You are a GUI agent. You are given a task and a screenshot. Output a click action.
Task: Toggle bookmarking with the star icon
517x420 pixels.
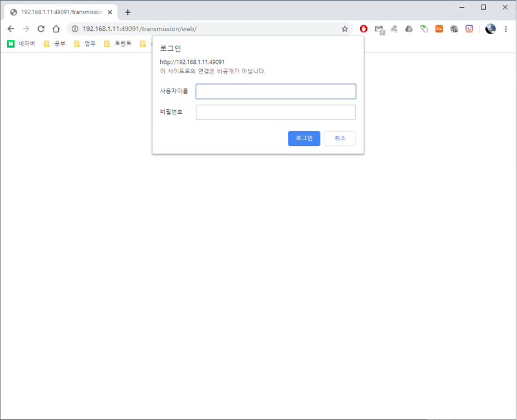[344, 28]
